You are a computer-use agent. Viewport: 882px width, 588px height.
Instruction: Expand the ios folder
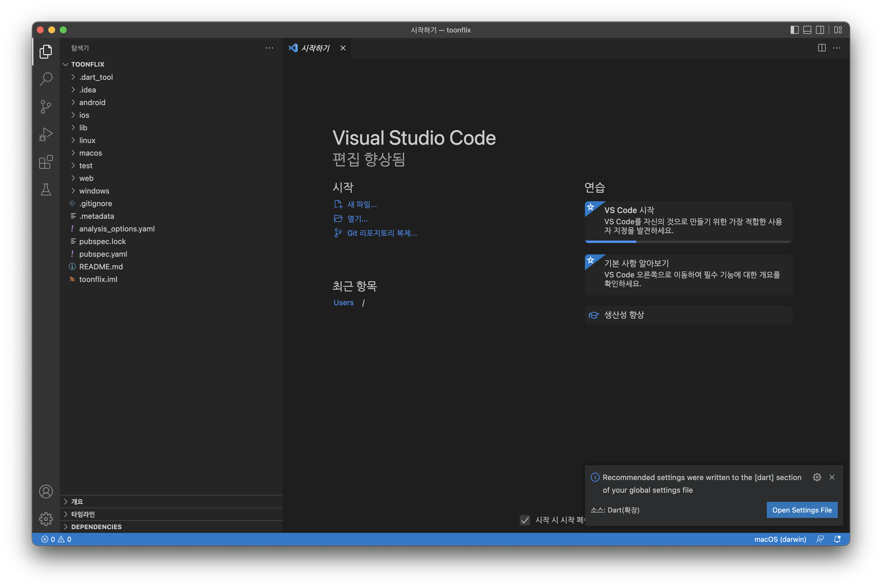pos(171,115)
